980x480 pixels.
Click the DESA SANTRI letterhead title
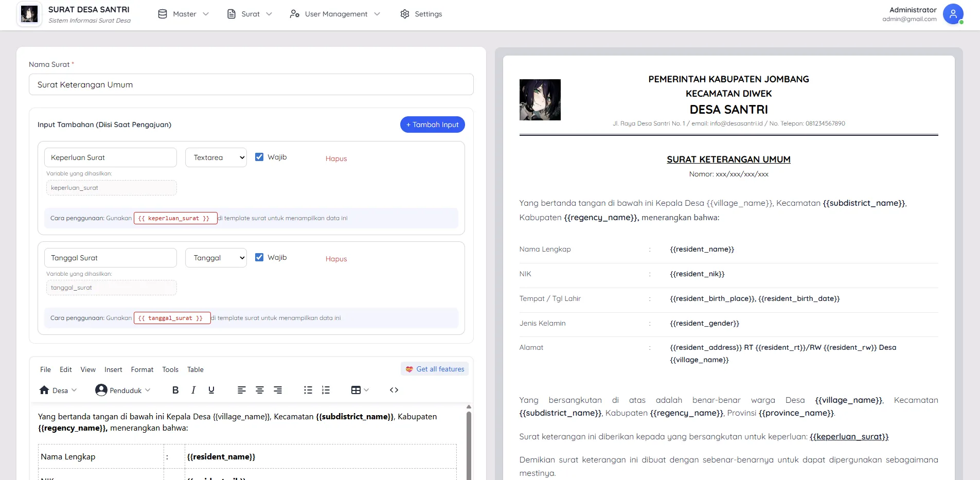(728, 110)
